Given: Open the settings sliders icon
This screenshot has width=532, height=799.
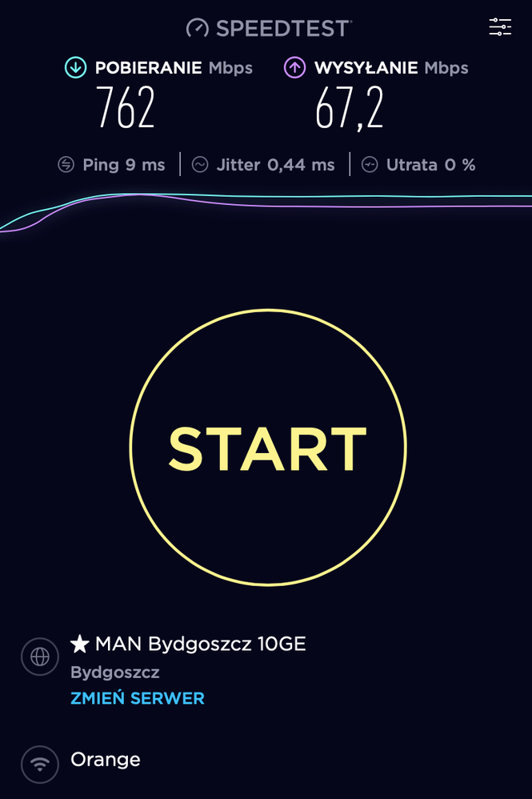Looking at the screenshot, I should coord(500,27).
